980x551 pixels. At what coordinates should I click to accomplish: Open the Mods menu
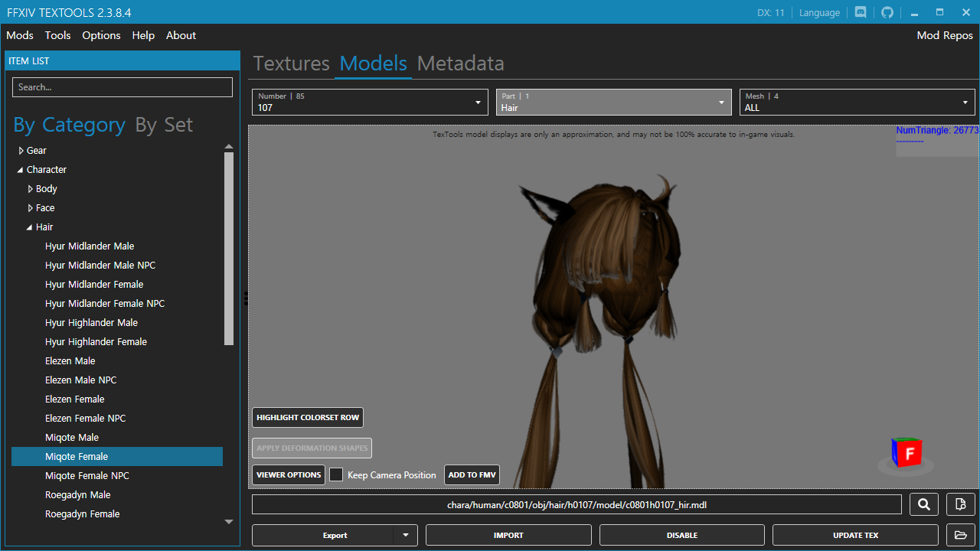[20, 35]
